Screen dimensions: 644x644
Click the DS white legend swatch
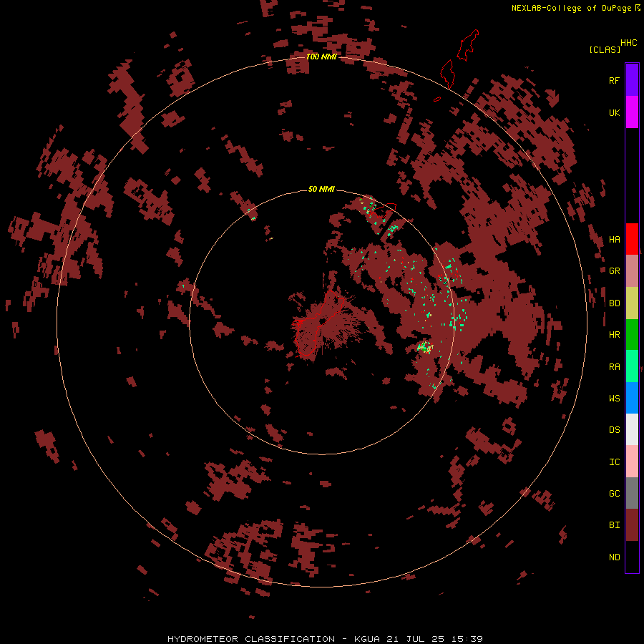(632, 429)
